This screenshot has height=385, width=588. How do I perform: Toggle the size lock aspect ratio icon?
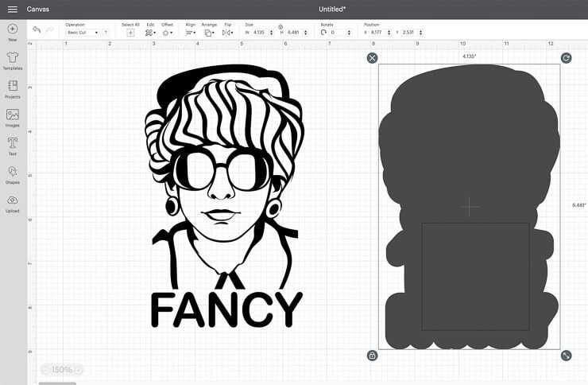(280, 26)
